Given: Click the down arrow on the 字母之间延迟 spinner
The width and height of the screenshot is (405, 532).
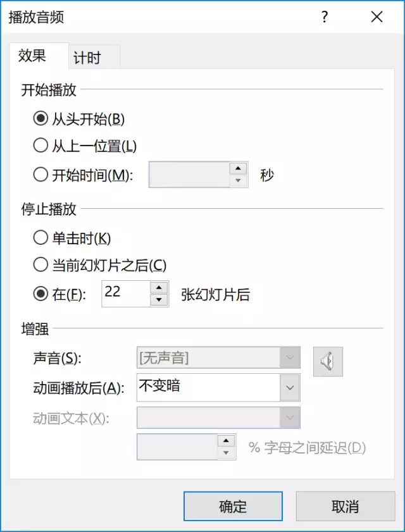Looking at the screenshot, I should click(x=226, y=453).
